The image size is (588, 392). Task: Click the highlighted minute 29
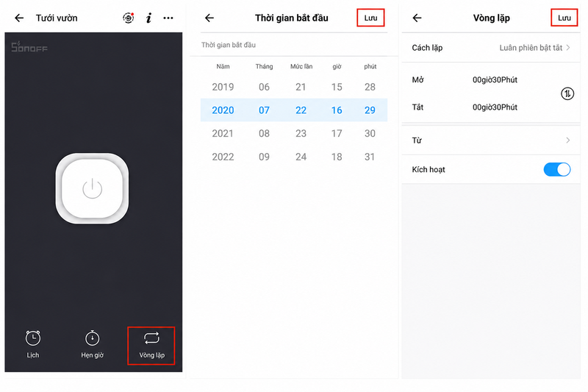click(x=370, y=110)
